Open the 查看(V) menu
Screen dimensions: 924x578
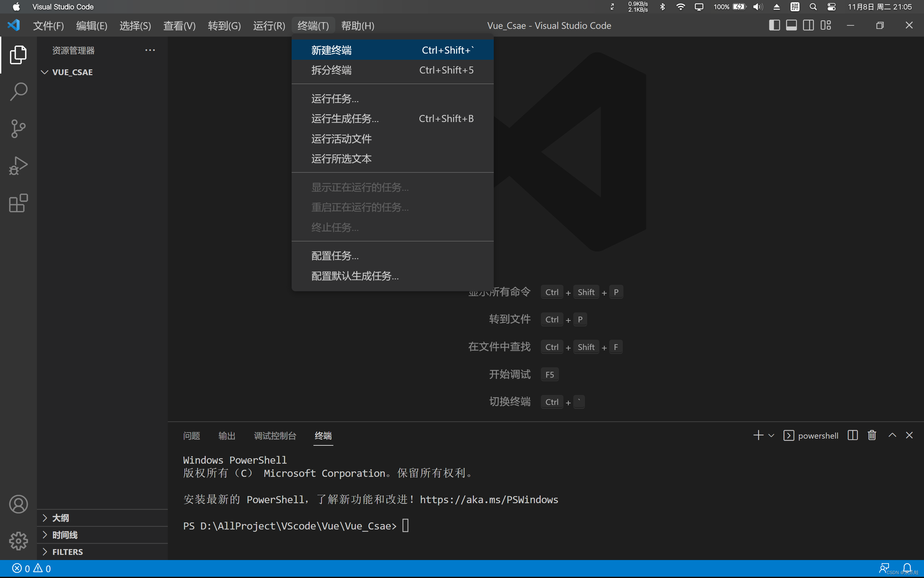pos(179,26)
